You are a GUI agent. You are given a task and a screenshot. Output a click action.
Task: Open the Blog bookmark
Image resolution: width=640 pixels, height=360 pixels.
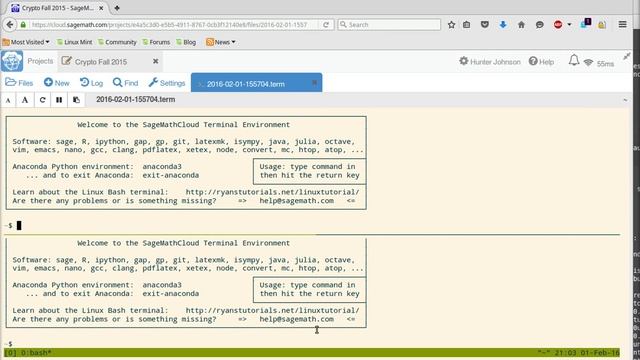[x=186, y=42]
